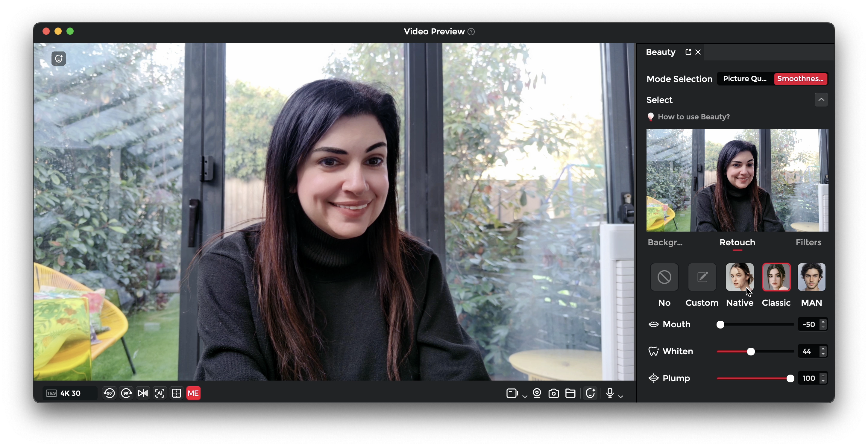
Task: Switch to the Background tab
Action: [x=665, y=243]
